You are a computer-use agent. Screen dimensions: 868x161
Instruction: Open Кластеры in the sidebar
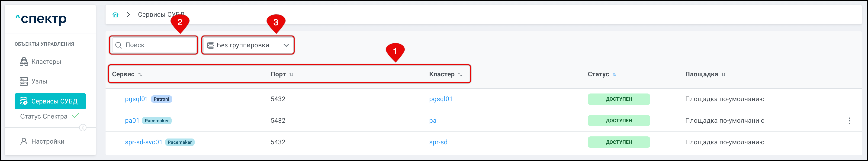click(x=46, y=62)
